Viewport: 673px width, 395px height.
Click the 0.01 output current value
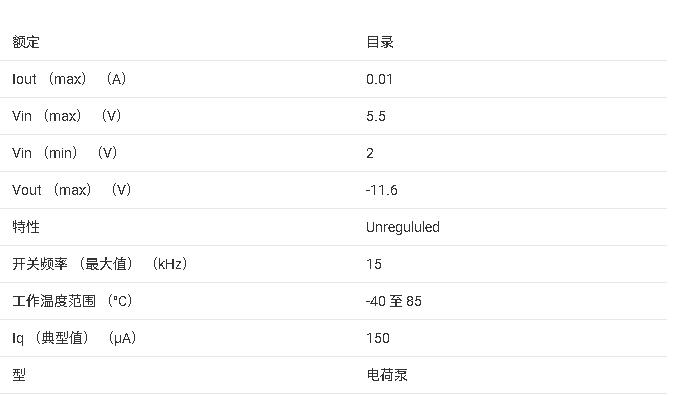[379, 79]
